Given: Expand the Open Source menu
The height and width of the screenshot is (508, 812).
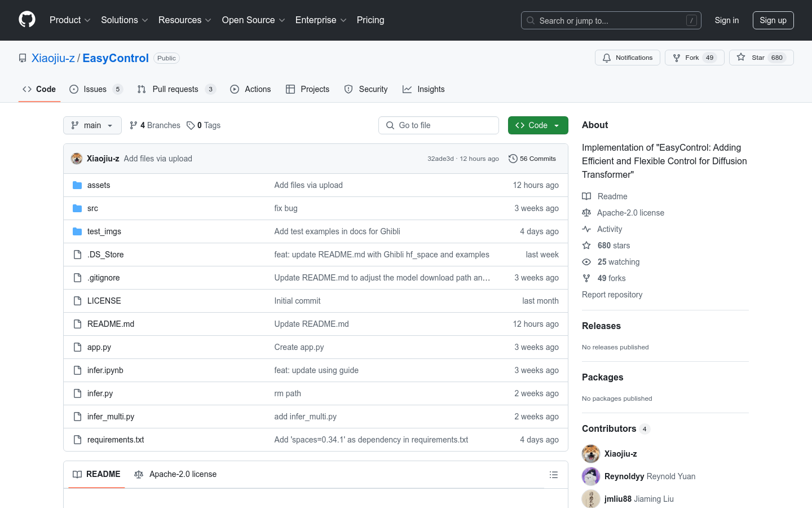Looking at the screenshot, I should tap(254, 20).
